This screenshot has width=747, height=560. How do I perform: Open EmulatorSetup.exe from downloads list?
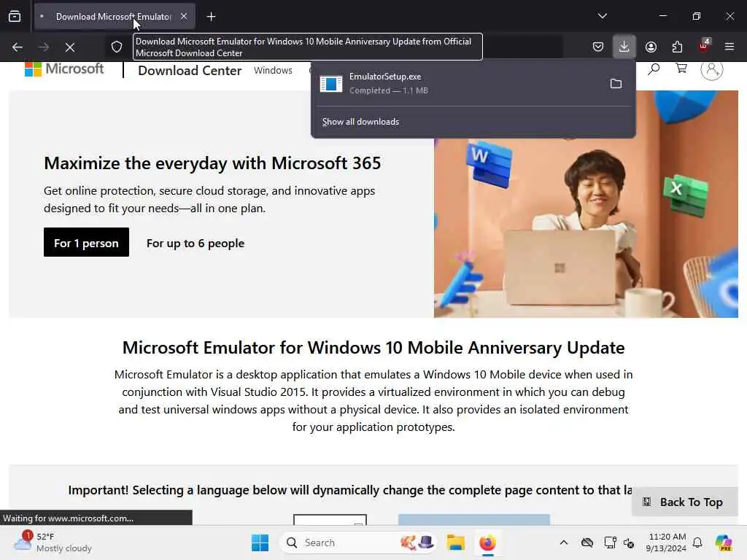pyautogui.click(x=459, y=83)
